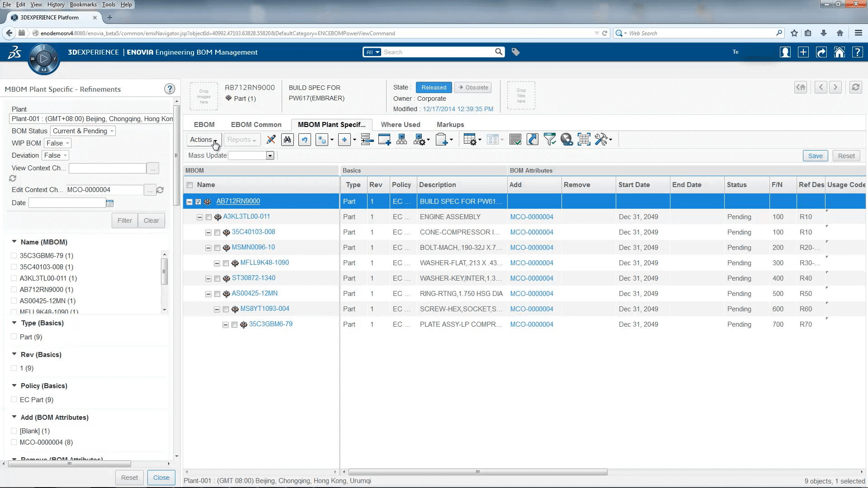
Task: Click the blue curved arrow export icon
Action: point(533,140)
